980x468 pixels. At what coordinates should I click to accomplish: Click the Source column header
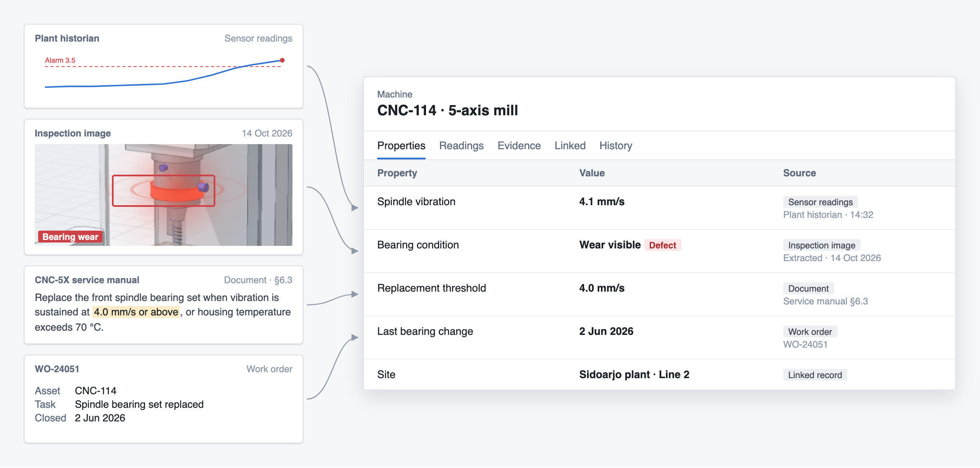(x=799, y=173)
